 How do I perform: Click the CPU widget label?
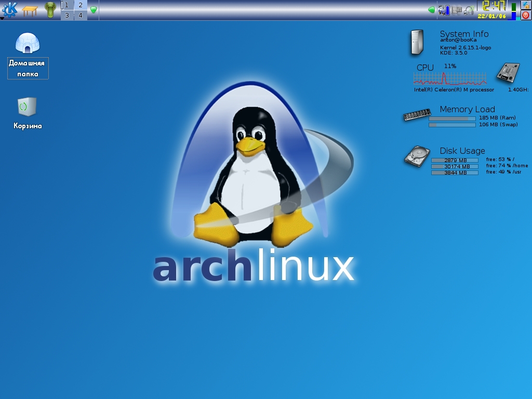click(x=425, y=68)
